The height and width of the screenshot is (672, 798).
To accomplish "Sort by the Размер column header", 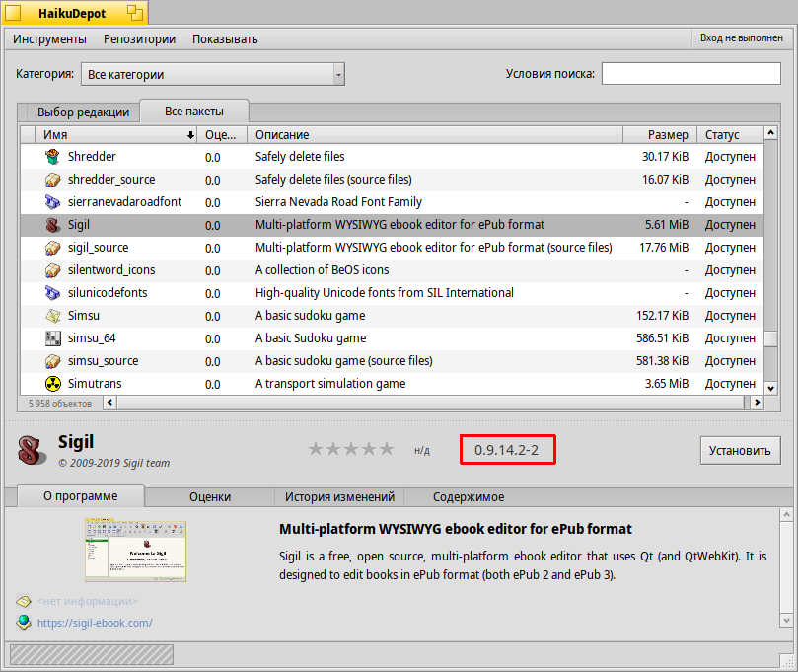I will (x=660, y=135).
